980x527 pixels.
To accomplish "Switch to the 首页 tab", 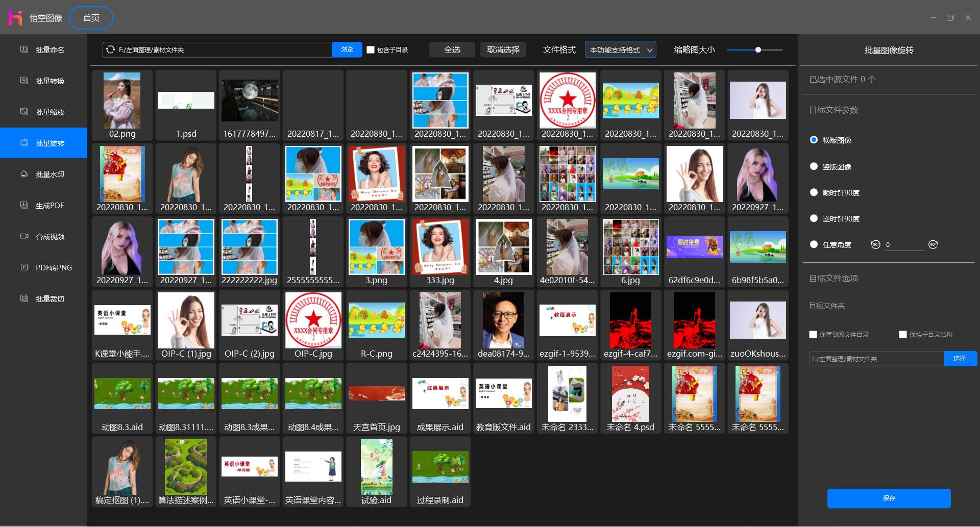I will tap(91, 18).
